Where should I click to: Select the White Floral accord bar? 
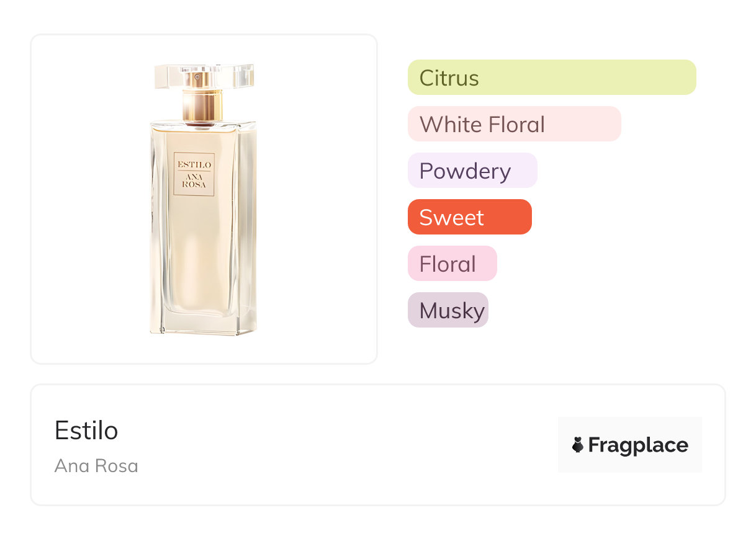pyautogui.click(x=514, y=124)
